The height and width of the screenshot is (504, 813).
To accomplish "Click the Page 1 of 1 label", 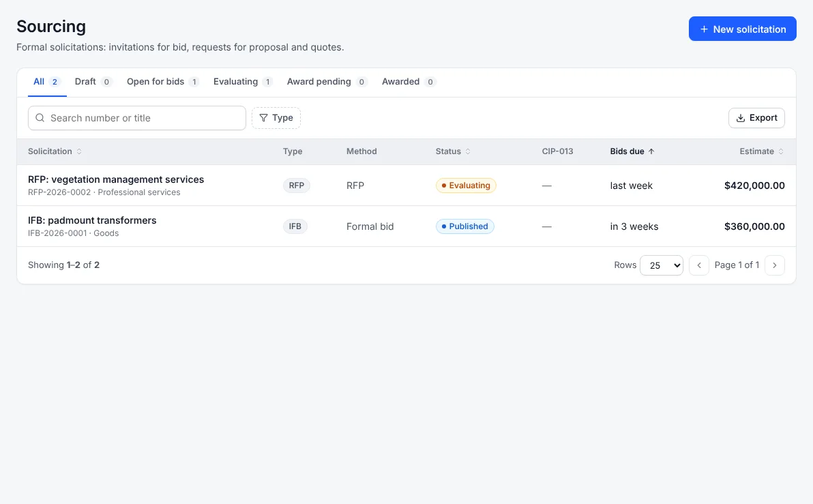I will click(737, 265).
